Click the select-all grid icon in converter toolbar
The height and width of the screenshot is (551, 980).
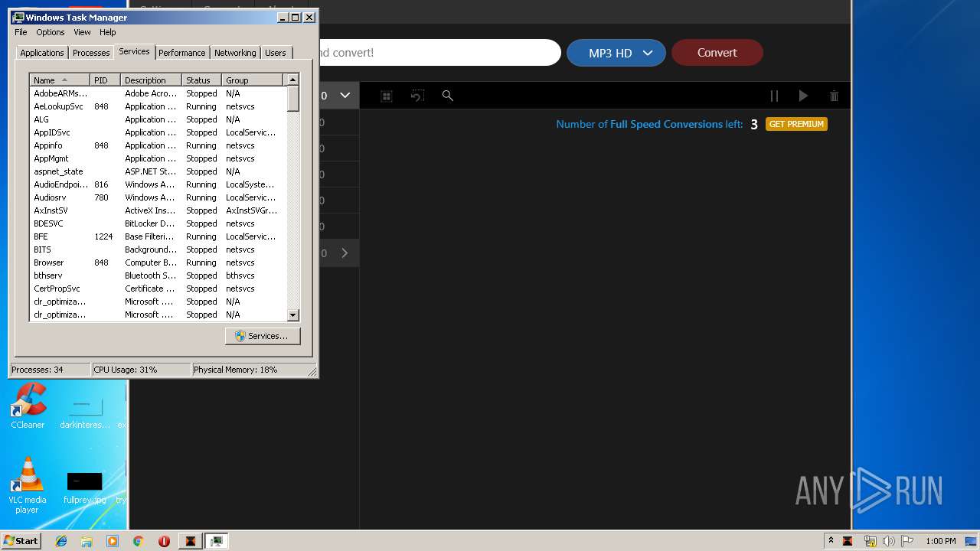pos(387,96)
